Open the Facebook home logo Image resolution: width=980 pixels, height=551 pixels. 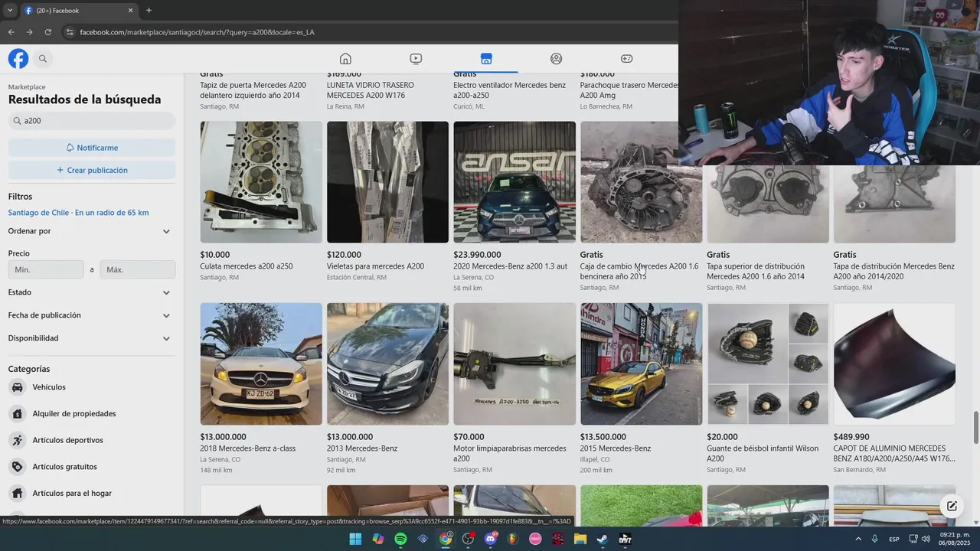coord(18,58)
